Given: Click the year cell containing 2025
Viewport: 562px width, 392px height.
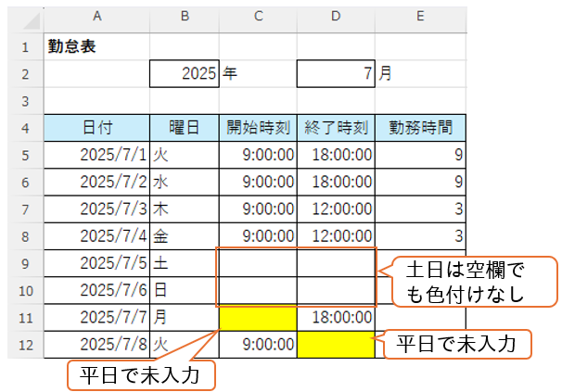Looking at the screenshot, I should [185, 74].
